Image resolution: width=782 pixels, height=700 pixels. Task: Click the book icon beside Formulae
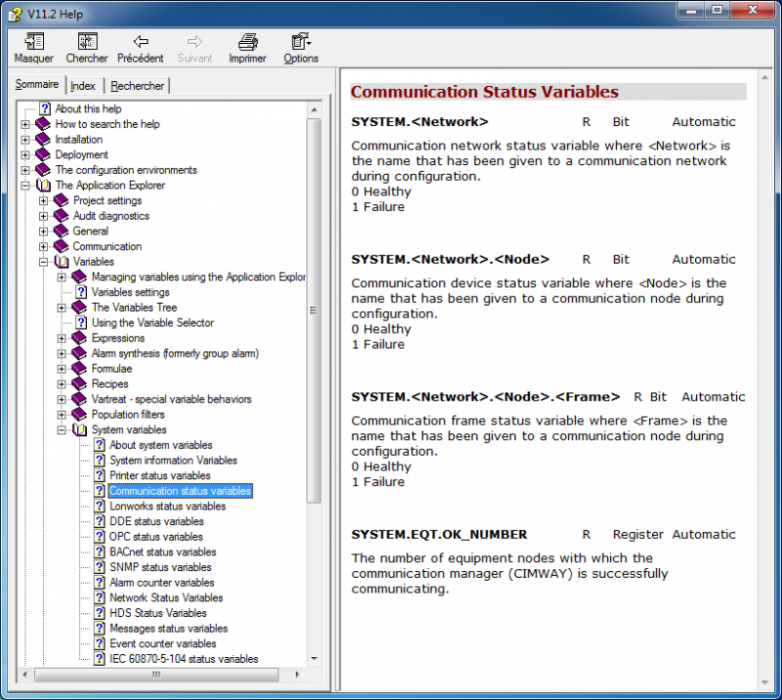tap(79, 369)
